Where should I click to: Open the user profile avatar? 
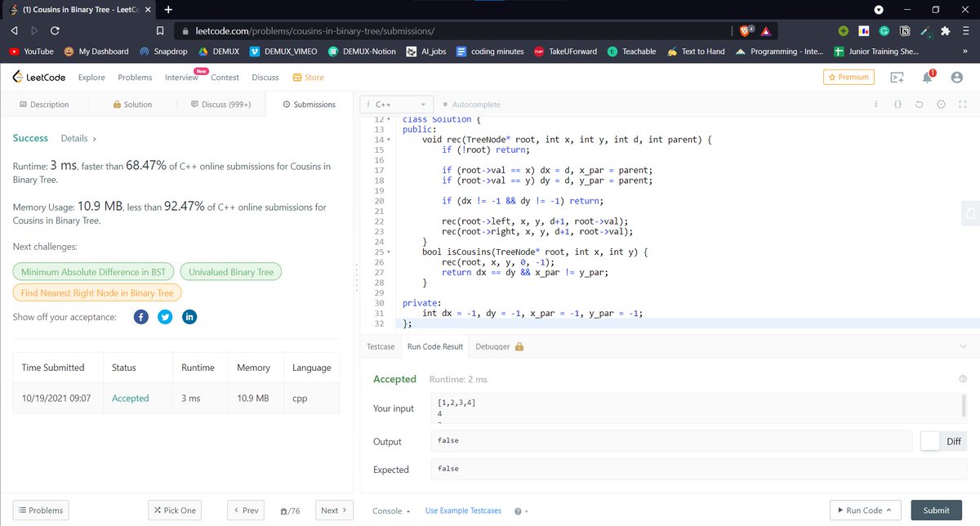click(957, 78)
